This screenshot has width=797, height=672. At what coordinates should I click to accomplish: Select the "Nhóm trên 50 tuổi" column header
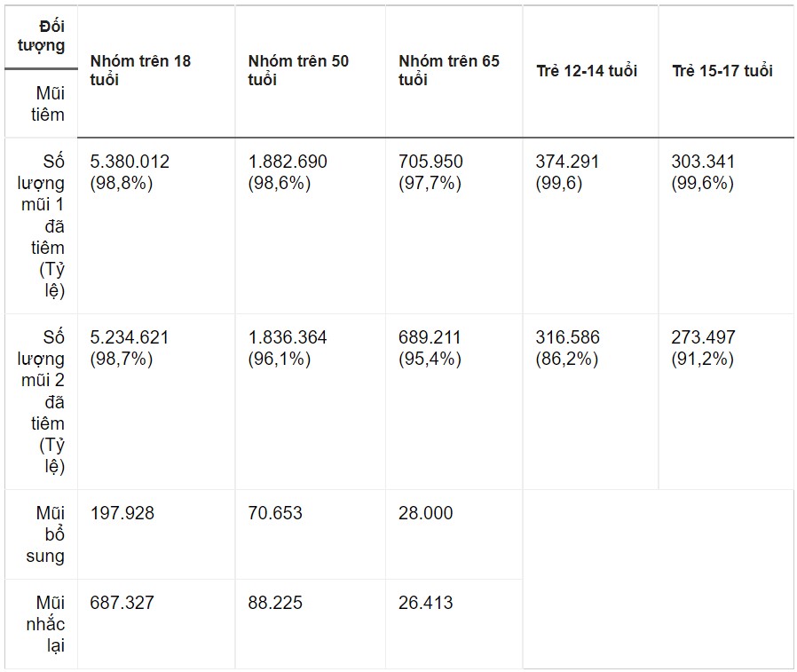(298, 70)
